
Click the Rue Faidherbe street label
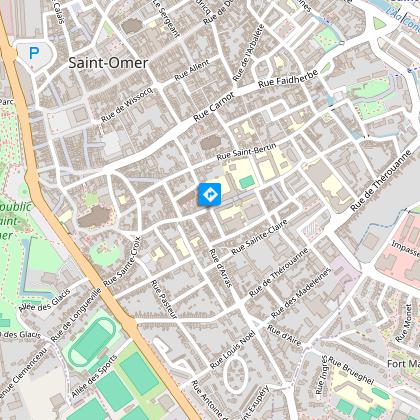point(288,79)
